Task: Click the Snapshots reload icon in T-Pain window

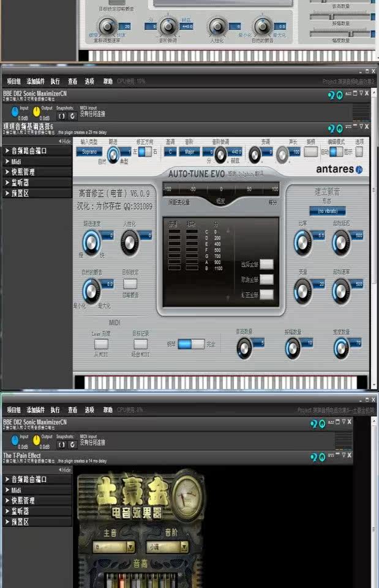Action: tap(72, 445)
